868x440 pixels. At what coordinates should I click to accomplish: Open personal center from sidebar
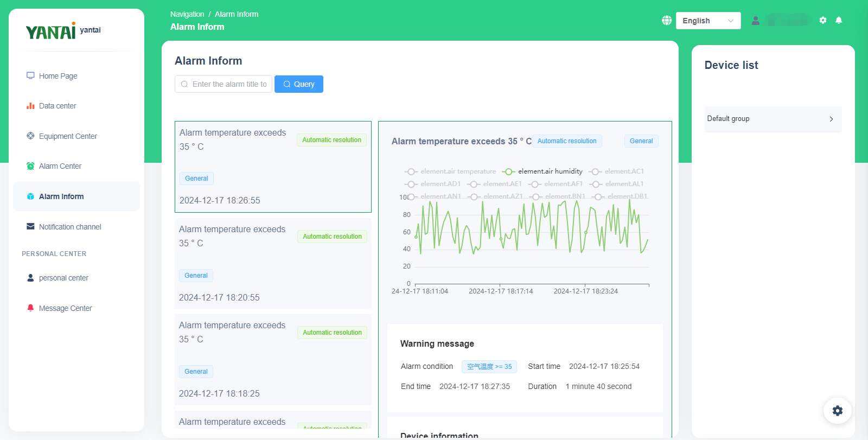point(63,278)
